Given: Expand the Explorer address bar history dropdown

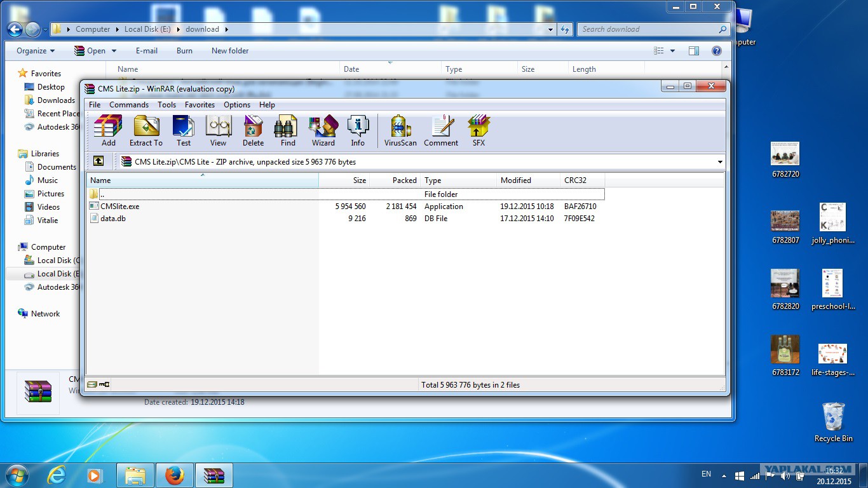Looking at the screenshot, I should [x=551, y=29].
